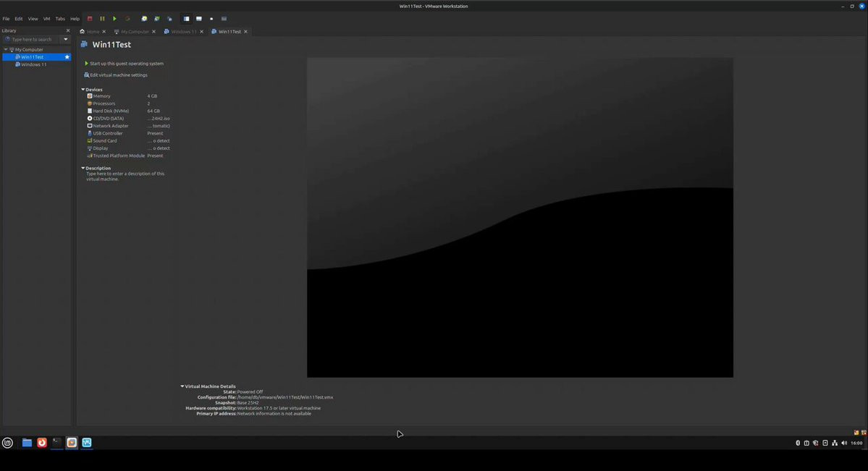The height and width of the screenshot is (471, 868).
Task: Click the Revert to snapshot toolbar icon
Action: tap(156, 19)
